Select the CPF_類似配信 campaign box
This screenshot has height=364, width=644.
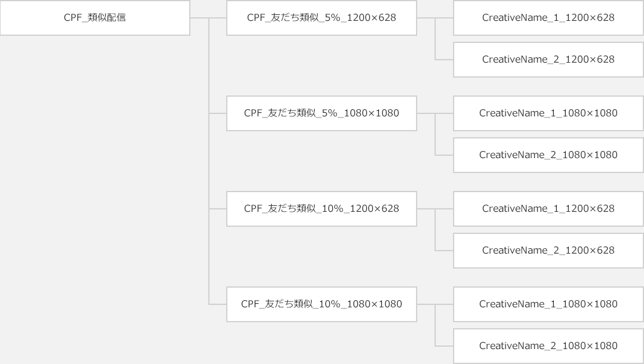[x=95, y=18]
